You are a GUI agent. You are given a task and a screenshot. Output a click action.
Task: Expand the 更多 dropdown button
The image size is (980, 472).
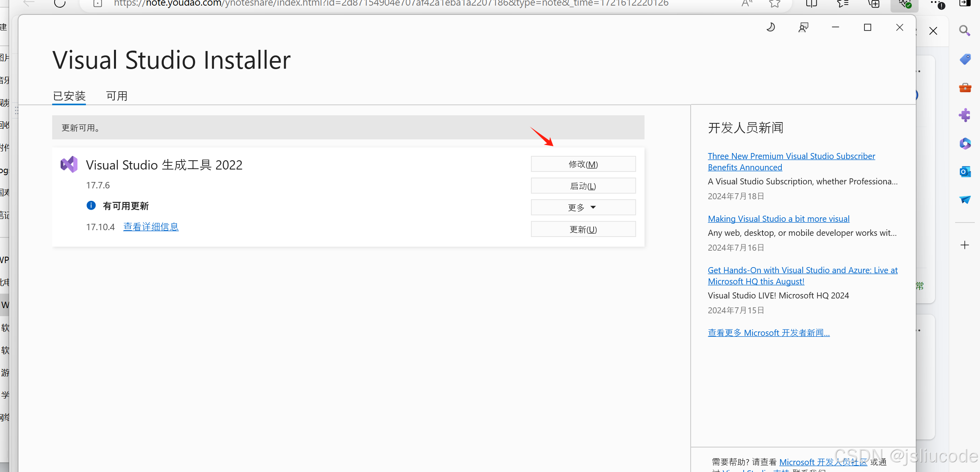click(583, 208)
